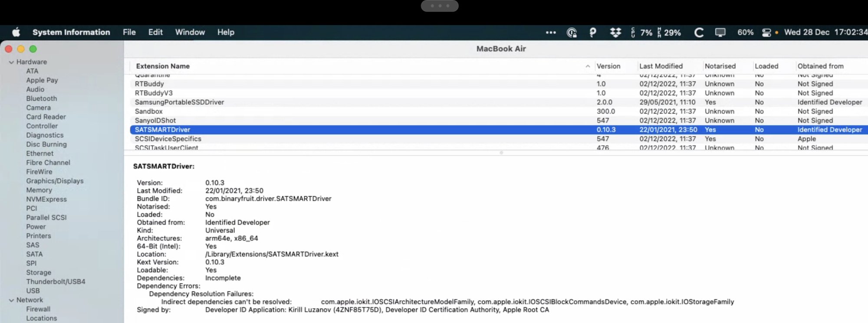Open the Help menu
The width and height of the screenshot is (868, 323).
click(226, 32)
